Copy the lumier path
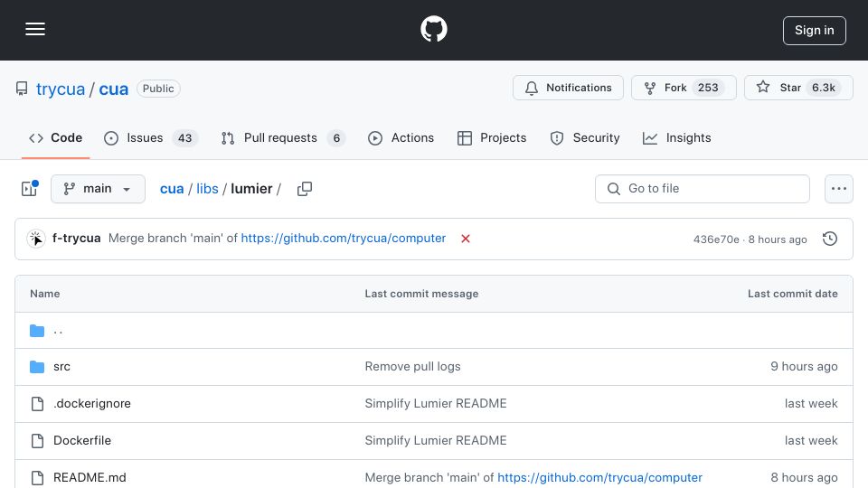 click(305, 189)
